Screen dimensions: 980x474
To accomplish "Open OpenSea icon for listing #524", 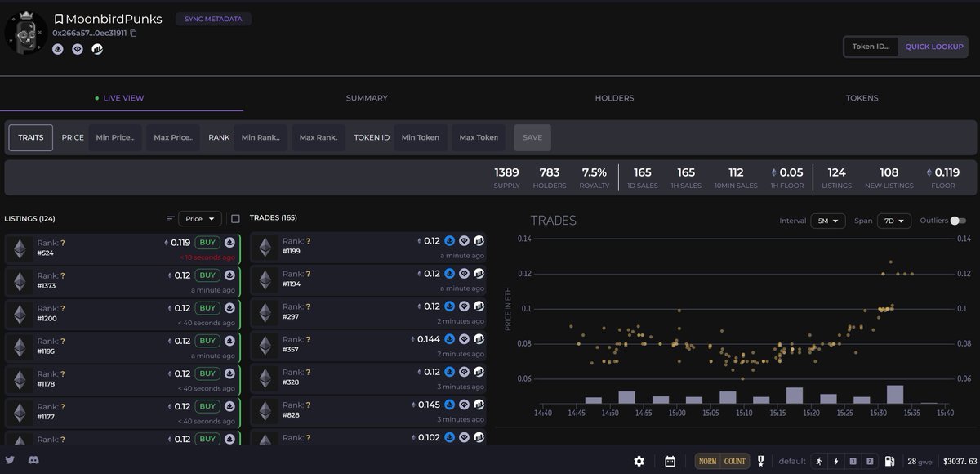I will [229, 243].
